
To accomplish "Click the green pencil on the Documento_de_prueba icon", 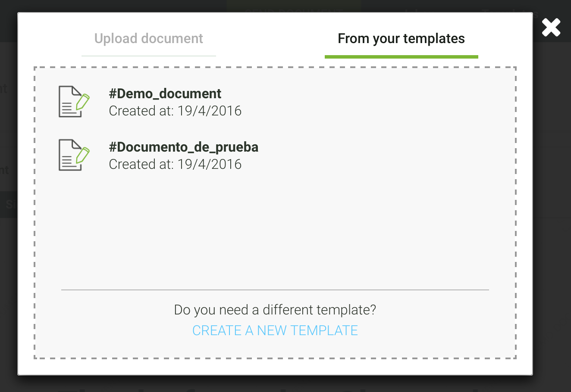I will click(x=83, y=155).
